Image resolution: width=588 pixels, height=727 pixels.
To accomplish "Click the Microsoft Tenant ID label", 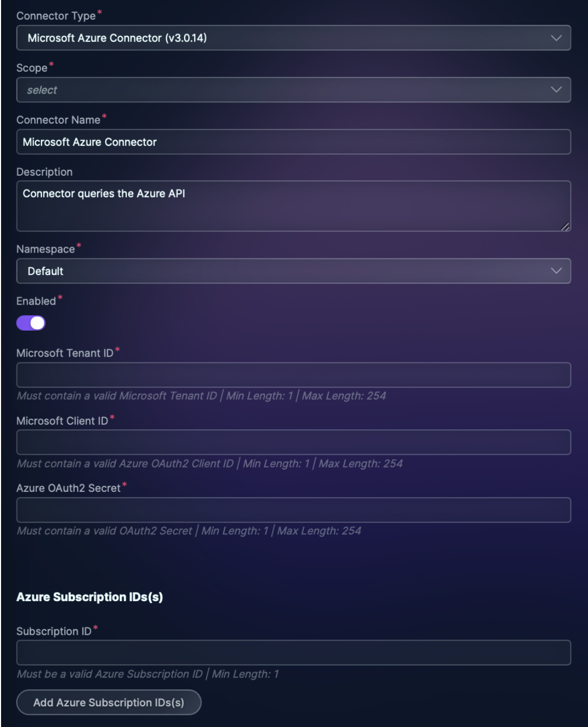I will pyautogui.click(x=65, y=353).
